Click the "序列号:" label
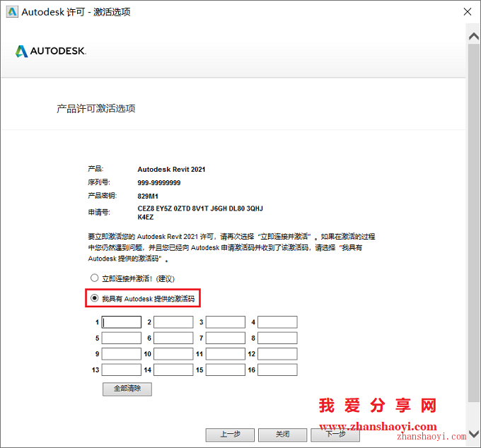Image resolution: width=481 pixels, height=448 pixels. pos(99,182)
